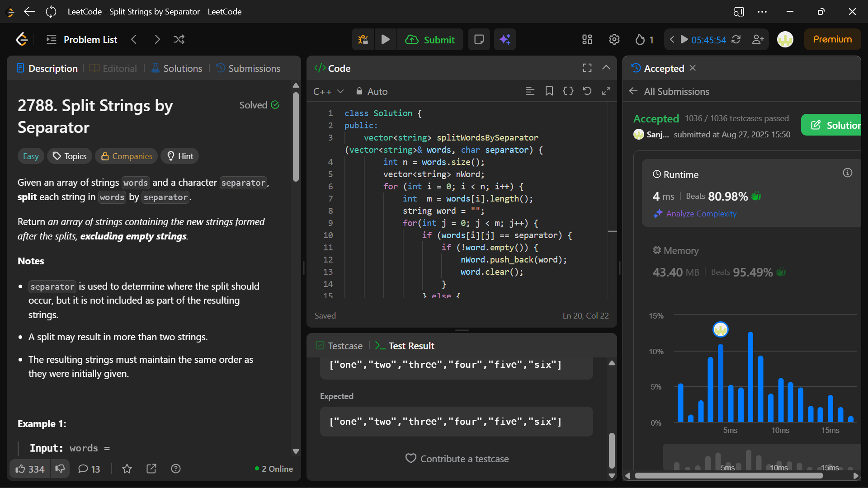Open the layout grid icon
The width and height of the screenshot is (868, 488).
[587, 40]
